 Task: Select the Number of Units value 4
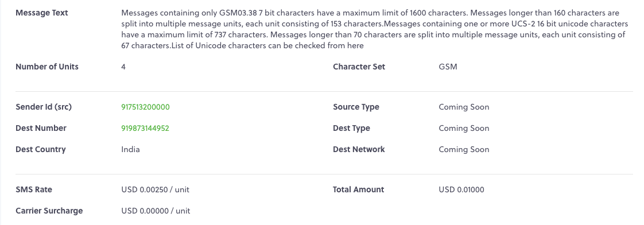click(123, 67)
